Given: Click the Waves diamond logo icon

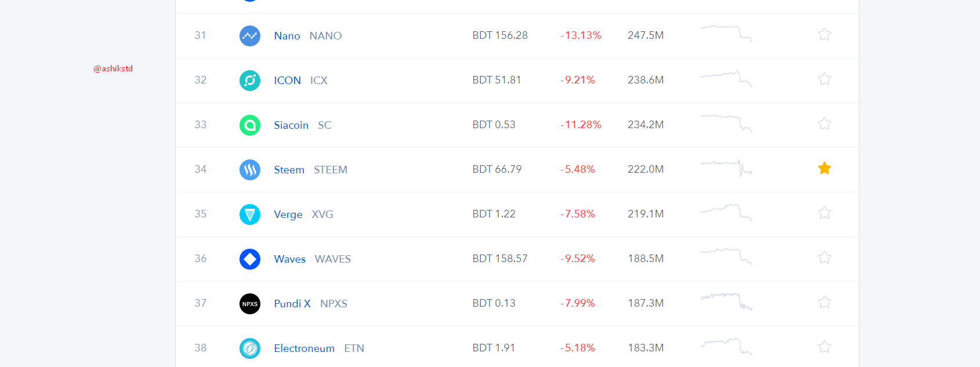Looking at the screenshot, I should [x=250, y=259].
